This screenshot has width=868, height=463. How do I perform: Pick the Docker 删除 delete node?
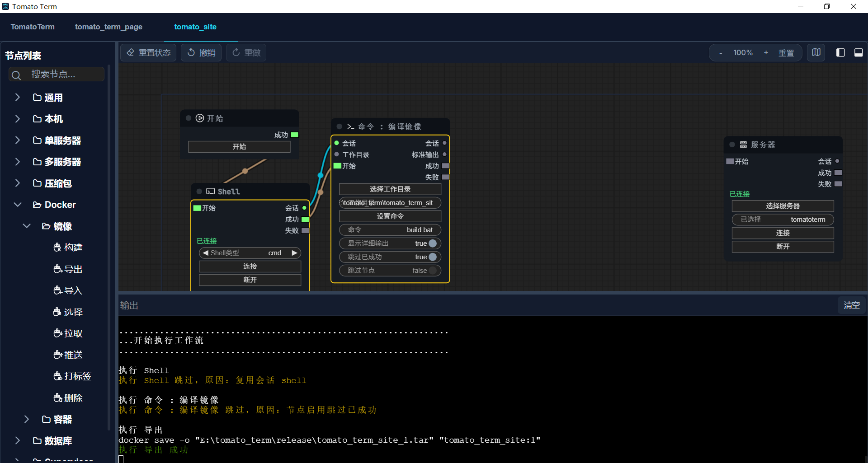tap(68, 398)
